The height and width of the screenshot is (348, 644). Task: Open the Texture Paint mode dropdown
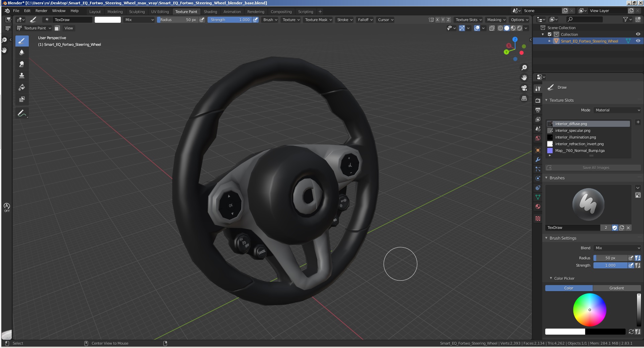pyautogui.click(x=34, y=28)
